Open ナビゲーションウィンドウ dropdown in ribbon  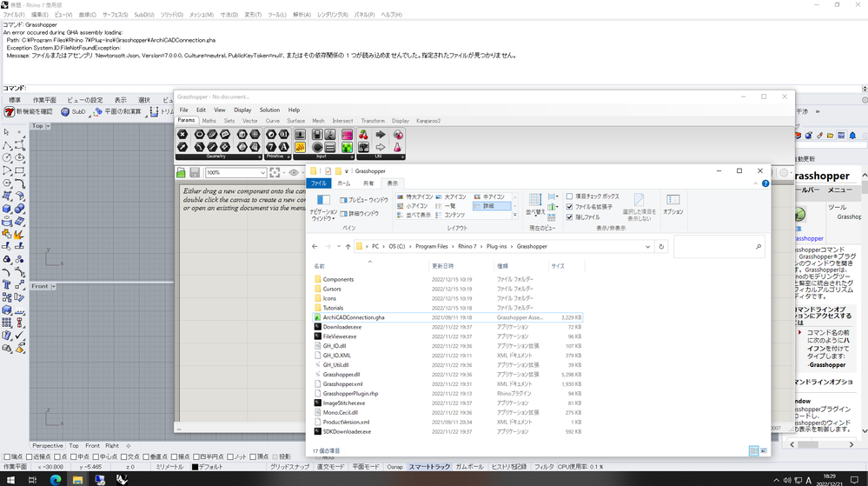pos(323,208)
